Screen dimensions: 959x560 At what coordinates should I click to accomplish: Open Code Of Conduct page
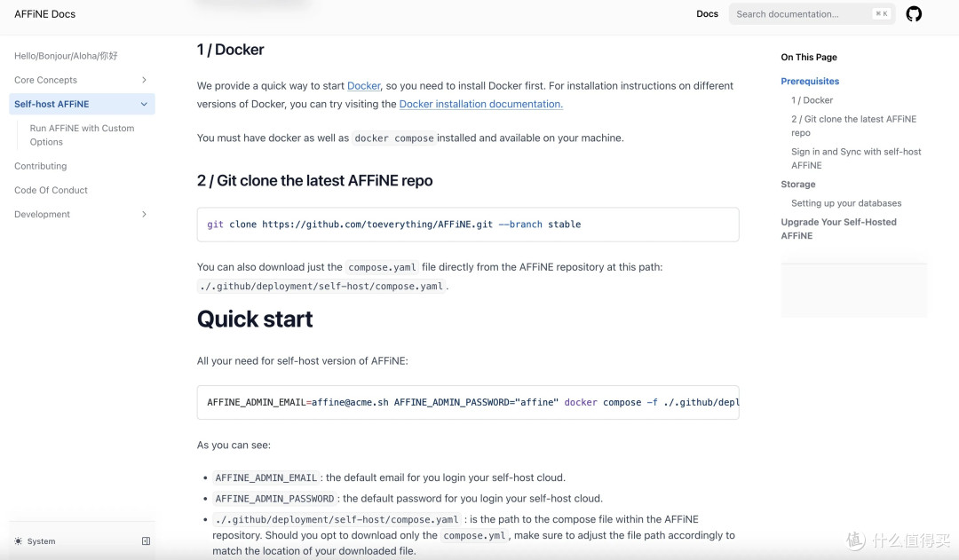(x=51, y=190)
